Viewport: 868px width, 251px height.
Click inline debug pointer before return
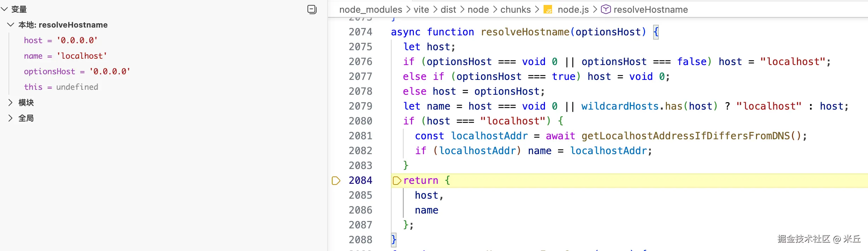click(397, 181)
